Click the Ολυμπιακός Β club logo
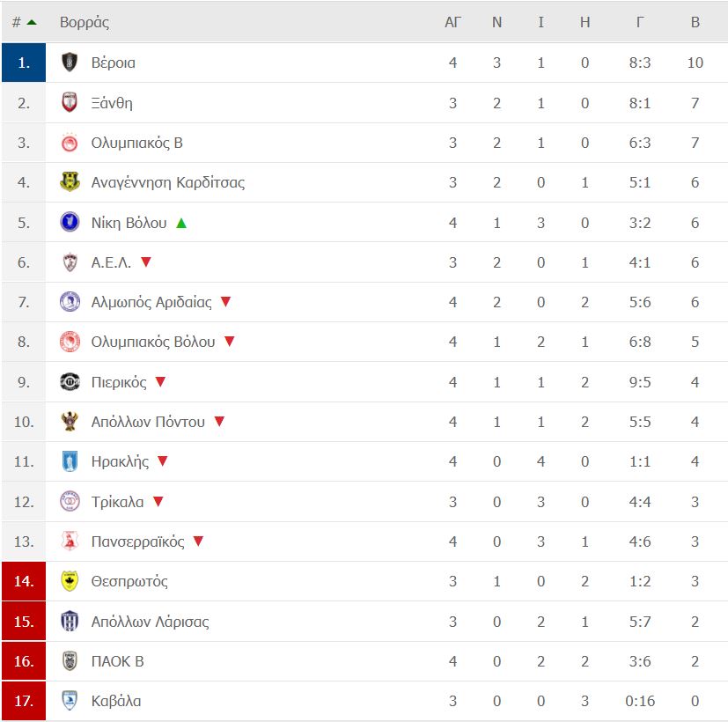Screen dimensions: 728x722 pyautogui.click(x=70, y=143)
